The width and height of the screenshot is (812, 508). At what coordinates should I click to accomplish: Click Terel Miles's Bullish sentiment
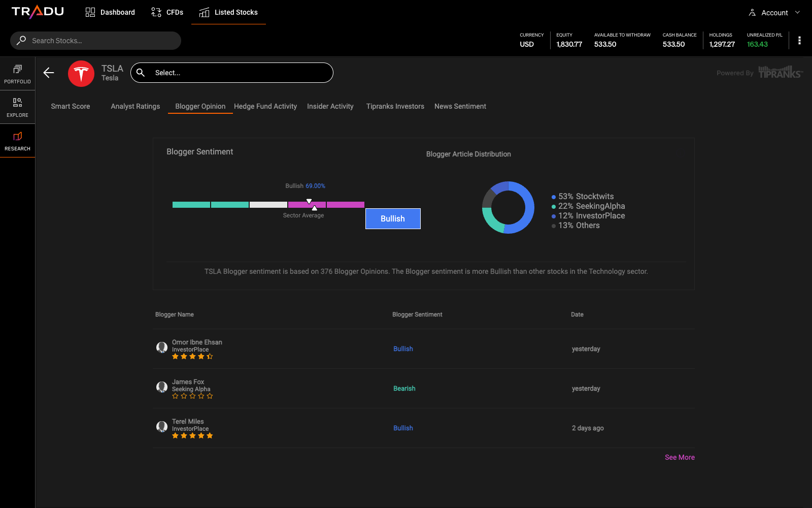click(403, 428)
